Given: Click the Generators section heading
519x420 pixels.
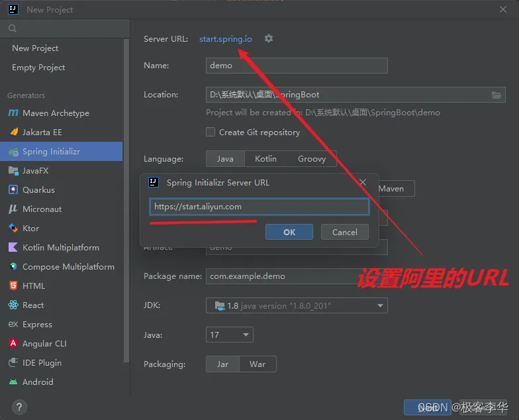Looking at the screenshot, I should click(26, 95).
